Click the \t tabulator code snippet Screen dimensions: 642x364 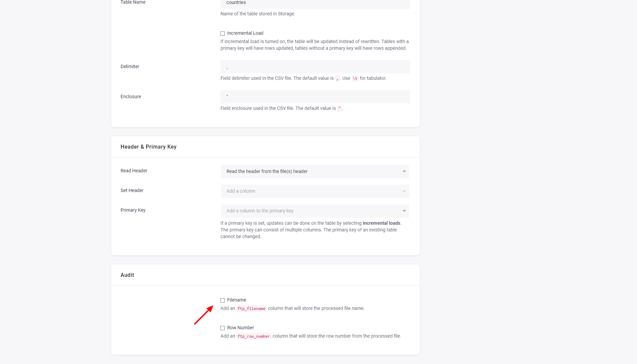pyautogui.click(x=355, y=78)
